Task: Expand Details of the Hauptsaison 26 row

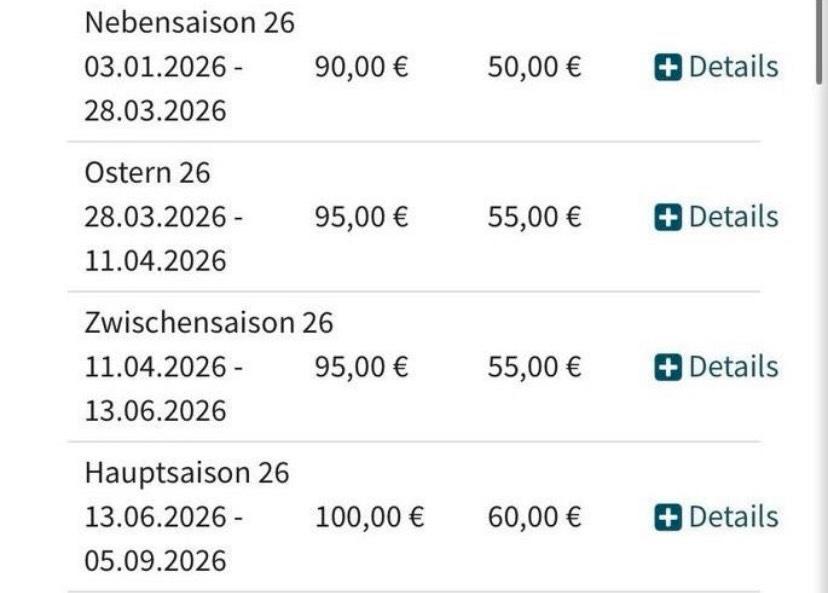Action: click(733, 517)
